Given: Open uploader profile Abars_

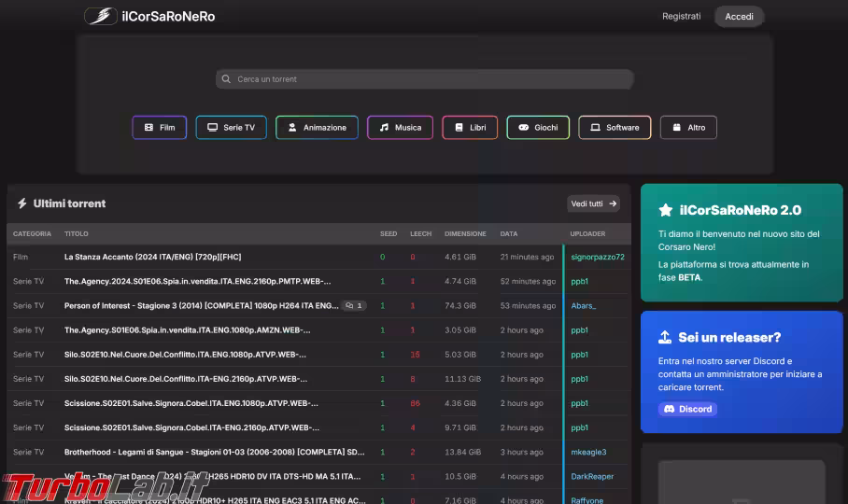Looking at the screenshot, I should point(584,306).
